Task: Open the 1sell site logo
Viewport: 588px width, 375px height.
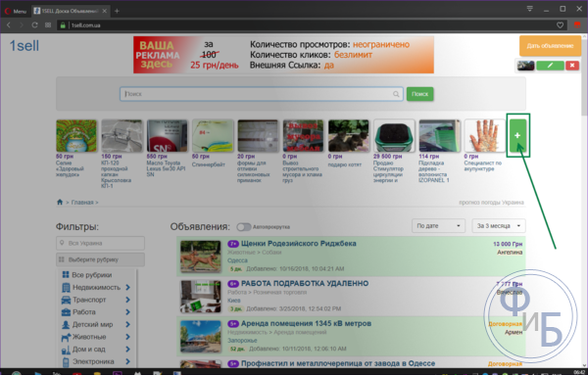Action: (24, 46)
